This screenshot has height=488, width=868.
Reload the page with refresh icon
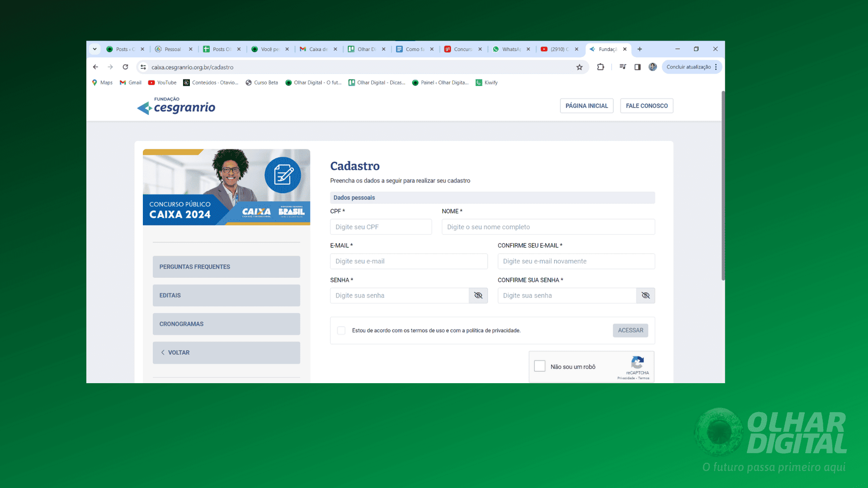[125, 67]
